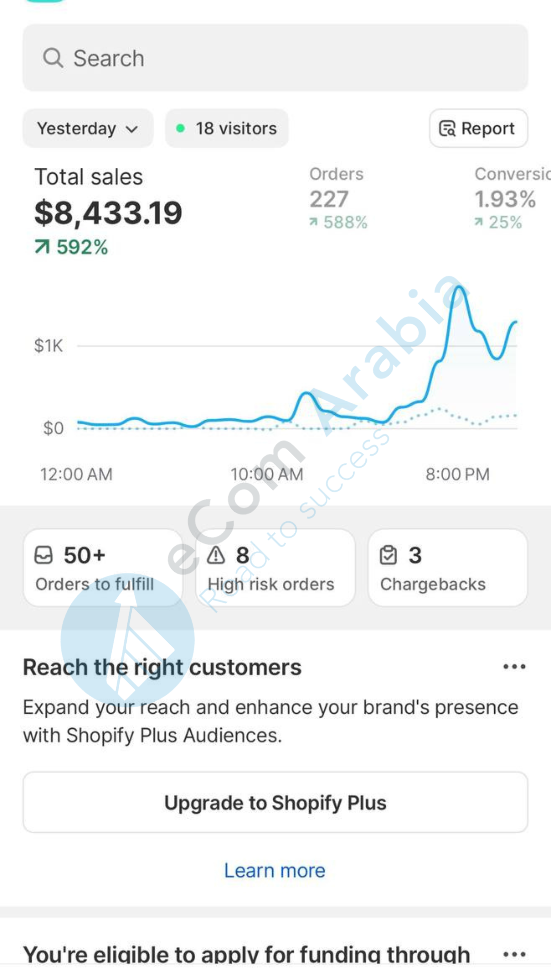Click the green live visitors dot
Viewport: 551px width, 980px height.
click(181, 129)
